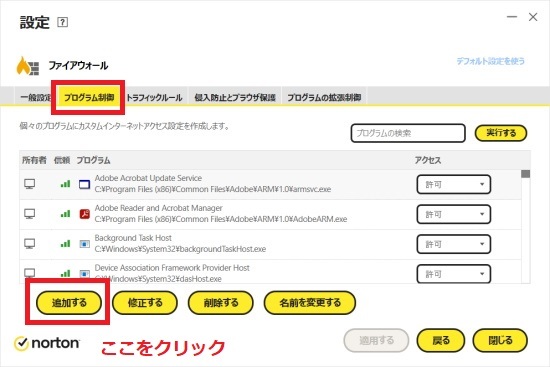Image resolution: width=550 pixels, height=367 pixels.
Task: Open the 侵入防止とブラウザ保護 tab
Action: (x=235, y=97)
